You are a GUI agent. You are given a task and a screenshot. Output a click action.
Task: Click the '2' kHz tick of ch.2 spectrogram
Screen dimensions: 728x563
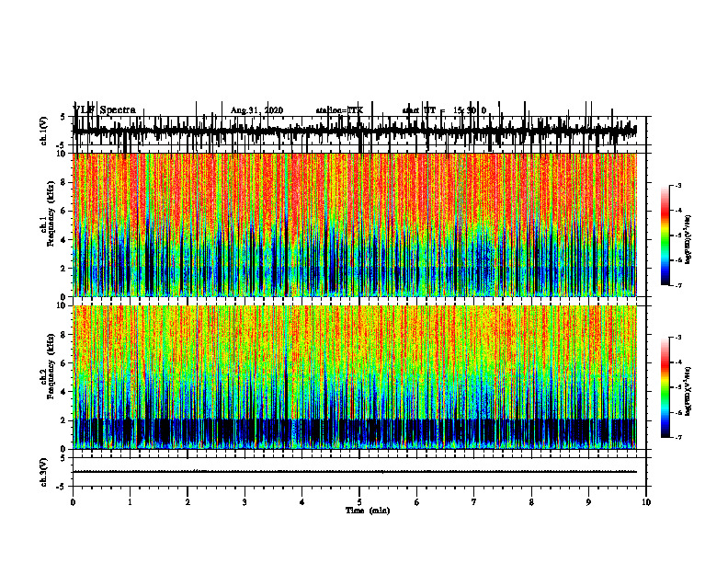pos(64,420)
